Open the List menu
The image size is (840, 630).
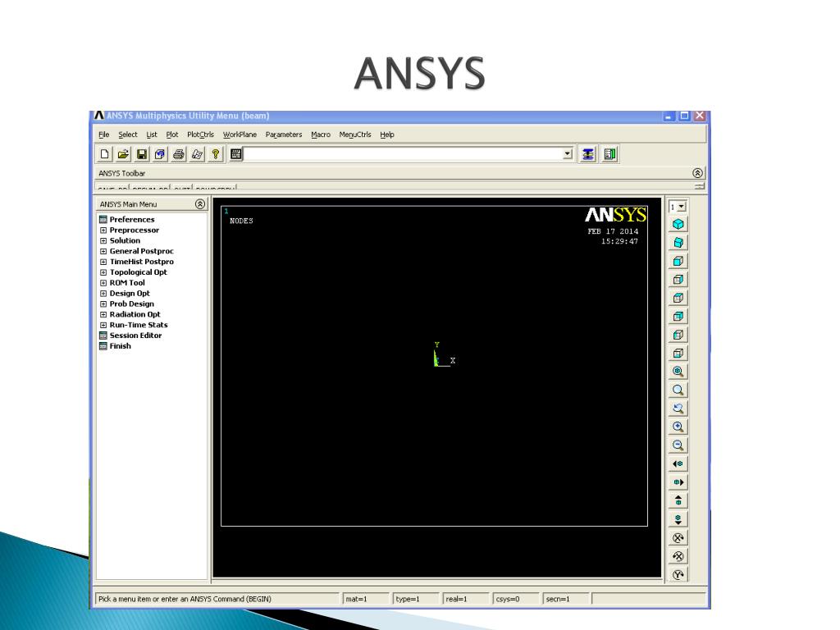tap(152, 135)
